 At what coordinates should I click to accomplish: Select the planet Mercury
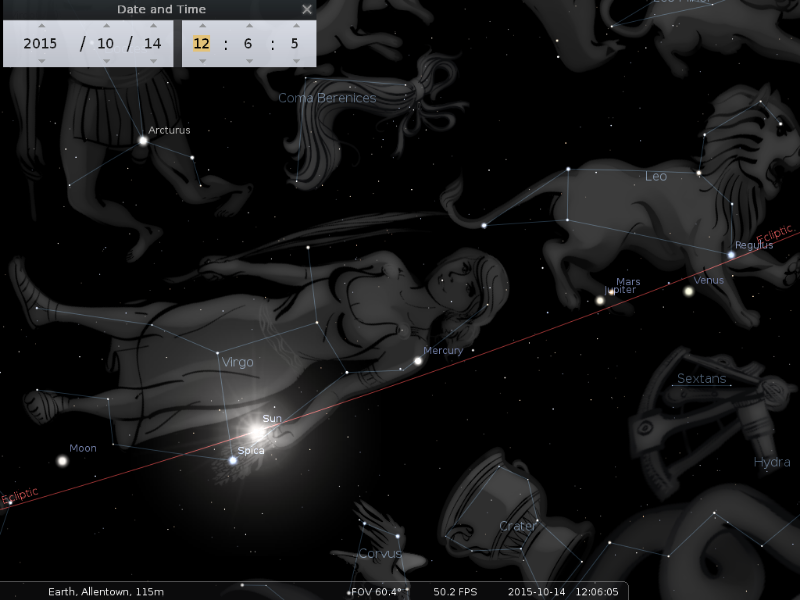[418, 361]
